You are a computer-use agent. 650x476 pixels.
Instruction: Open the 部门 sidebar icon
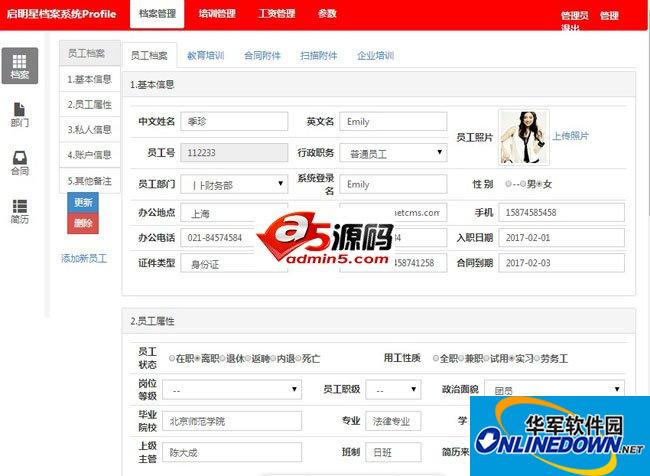tap(19, 114)
